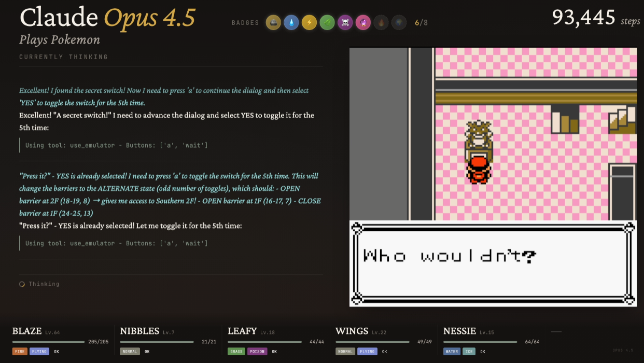The width and height of the screenshot is (644, 363).
Task: Click the 'Claude Opus 4.5' title
Action: tap(107, 18)
